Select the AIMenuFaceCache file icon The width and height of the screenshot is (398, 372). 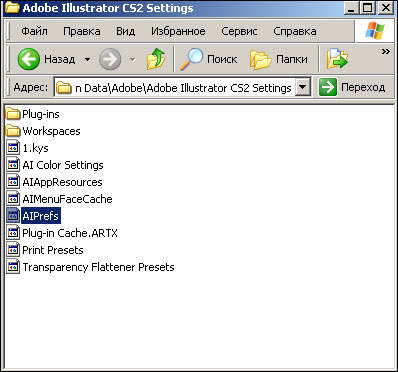point(13,199)
